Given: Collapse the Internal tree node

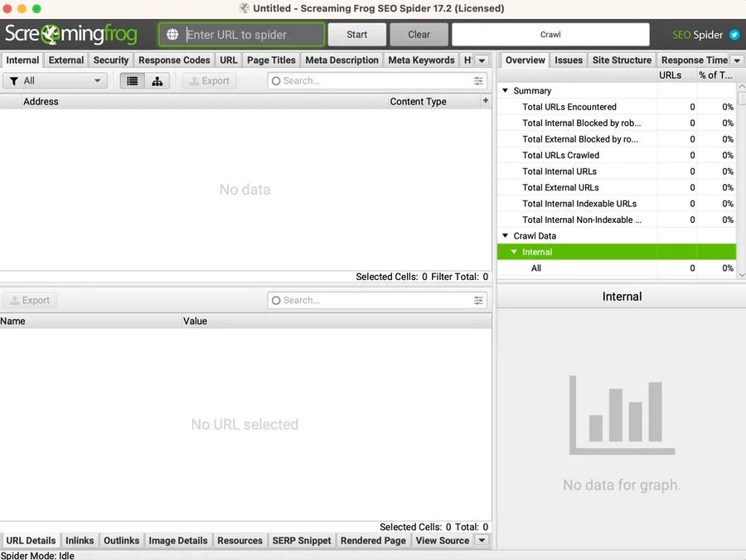Looking at the screenshot, I should tap(514, 252).
